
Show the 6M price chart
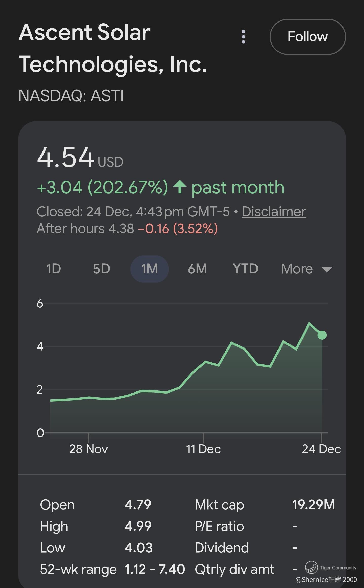coord(197,269)
